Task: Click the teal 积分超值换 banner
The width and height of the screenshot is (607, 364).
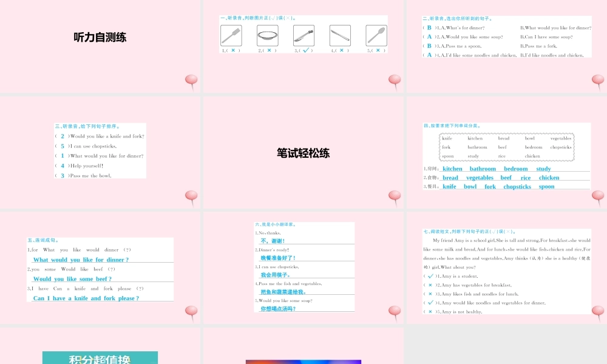Action: [100, 358]
